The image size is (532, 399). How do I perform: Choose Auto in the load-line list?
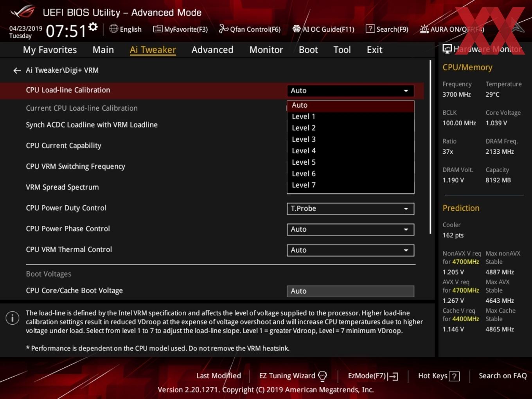[x=350, y=105]
